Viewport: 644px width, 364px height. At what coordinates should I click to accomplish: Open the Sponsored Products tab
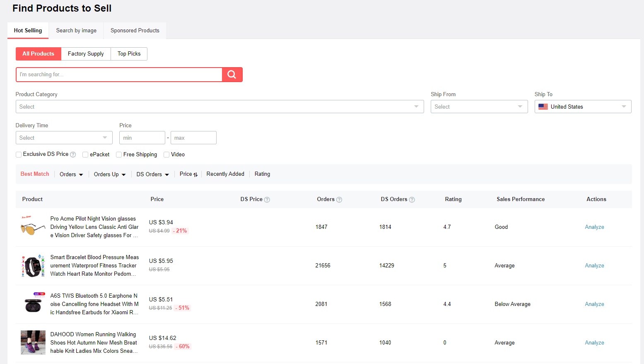pos(135,31)
